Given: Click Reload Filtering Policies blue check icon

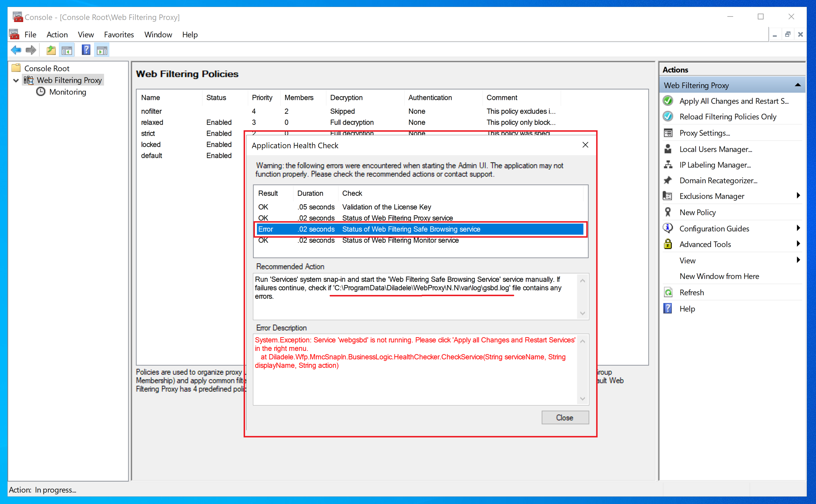Looking at the screenshot, I should coord(668,116).
